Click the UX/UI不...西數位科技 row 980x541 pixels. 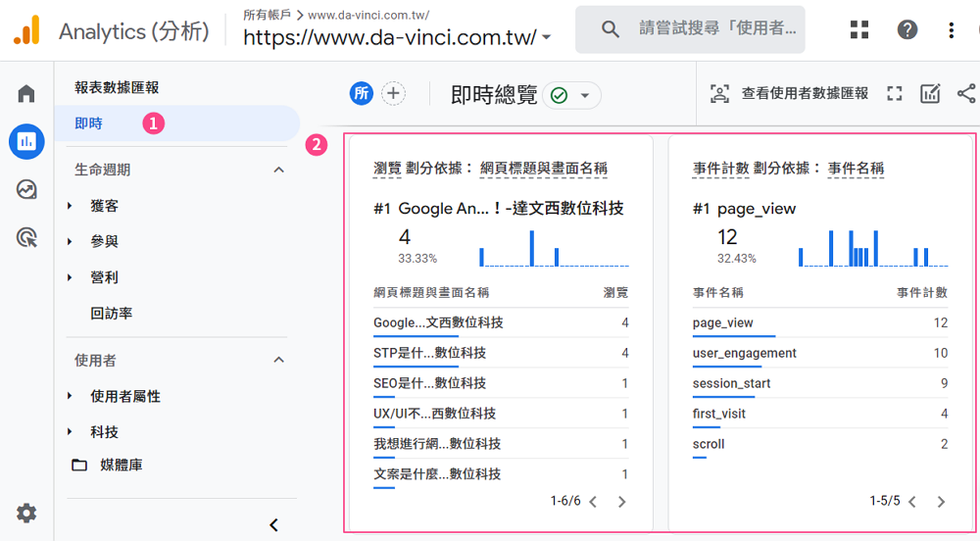pyautogui.click(x=501, y=414)
